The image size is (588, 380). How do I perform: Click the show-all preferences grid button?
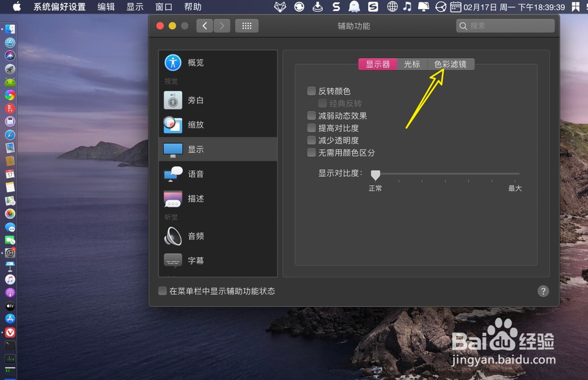(246, 25)
